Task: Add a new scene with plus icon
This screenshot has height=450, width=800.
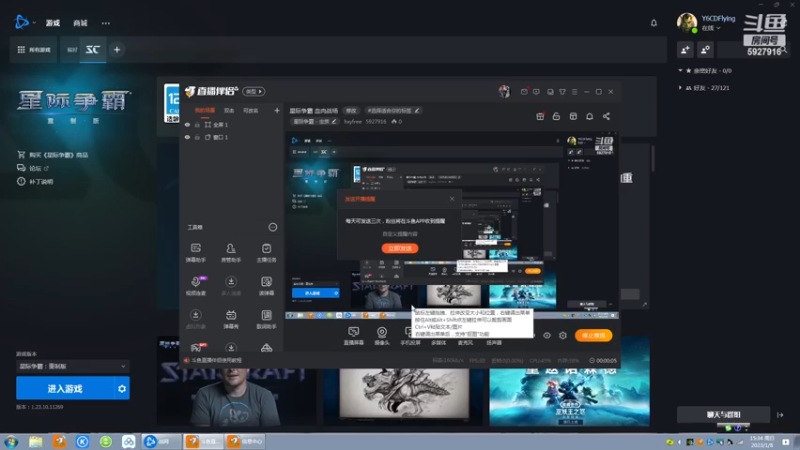Action: click(x=277, y=110)
